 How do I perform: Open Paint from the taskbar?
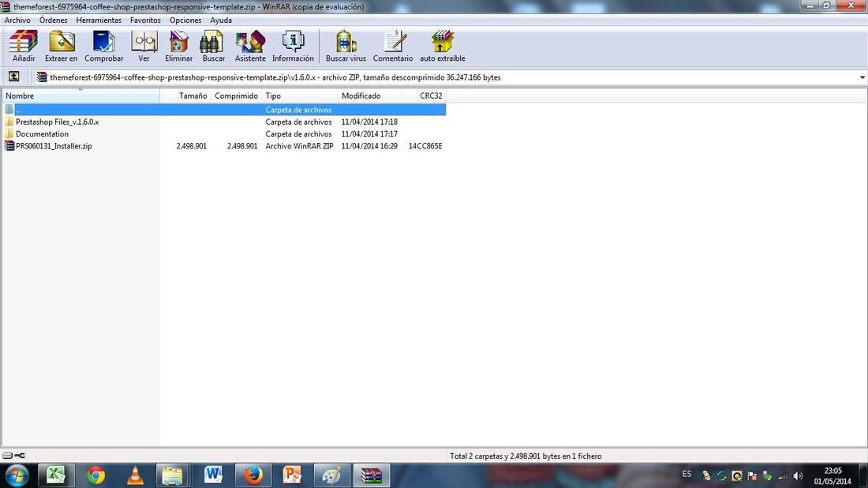331,475
